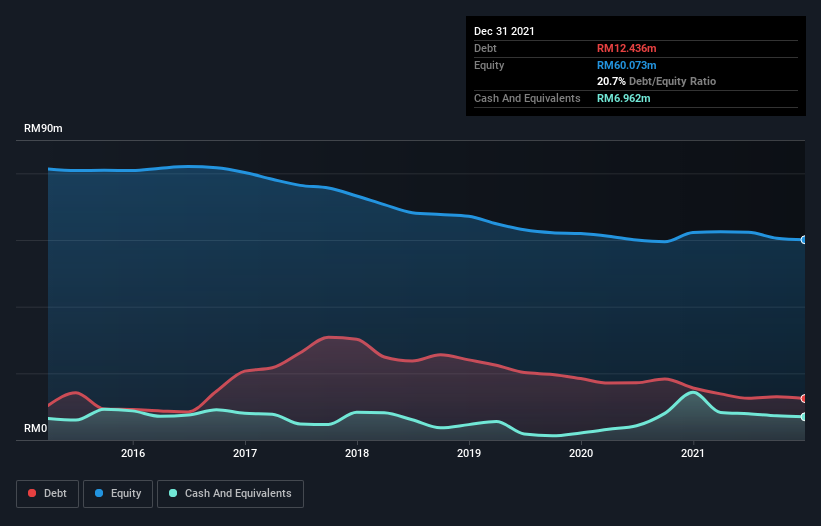Viewport: 821px width, 526px height.
Task: Click the 2020 x-axis label
Action: coord(581,453)
